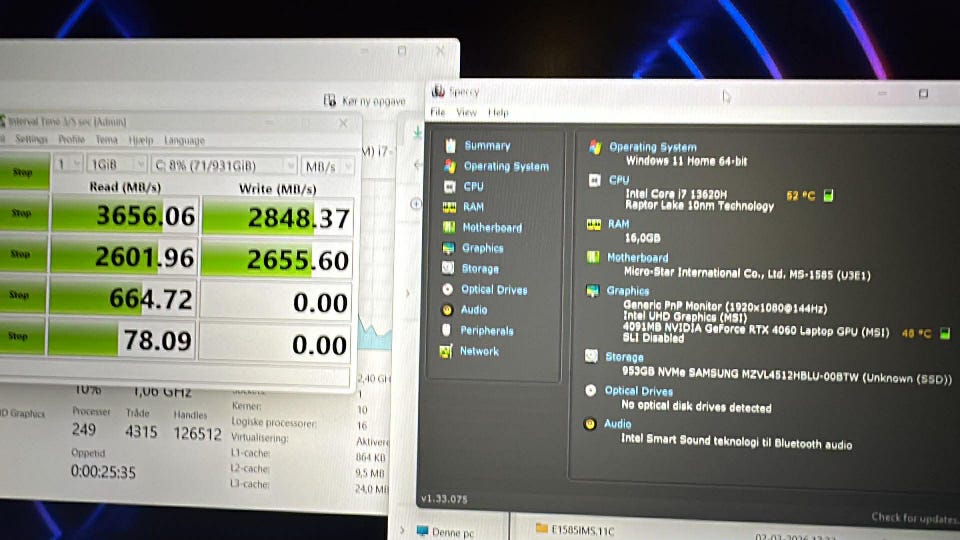Viewport: 960px width, 540px height.
Task: Open the test size dropdown showing 1GiB
Action: (116, 165)
